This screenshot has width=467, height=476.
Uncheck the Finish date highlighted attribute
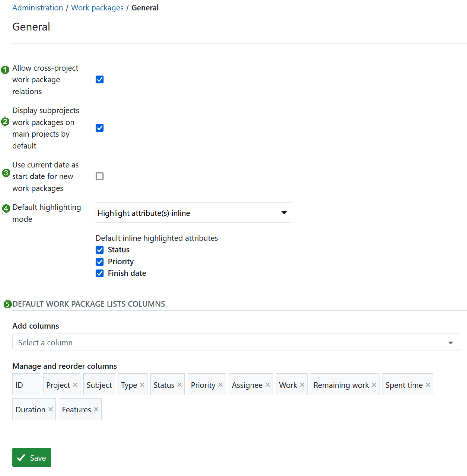click(99, 273)
